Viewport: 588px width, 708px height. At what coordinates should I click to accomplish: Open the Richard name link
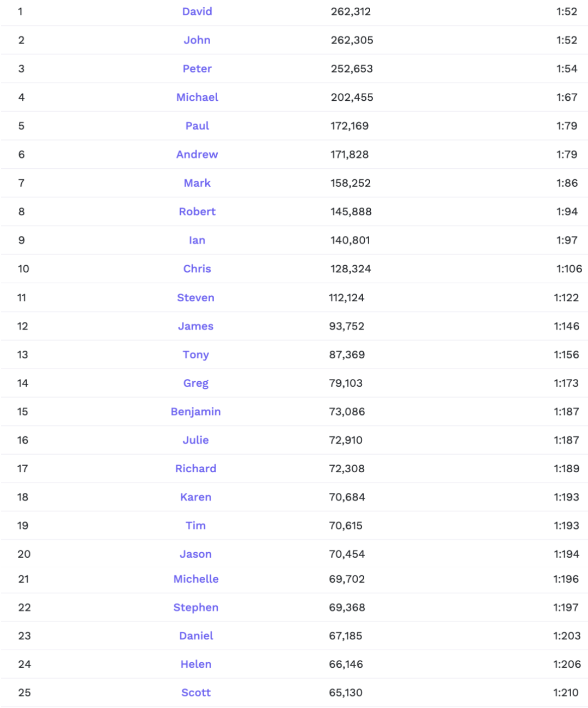[195, 469]
